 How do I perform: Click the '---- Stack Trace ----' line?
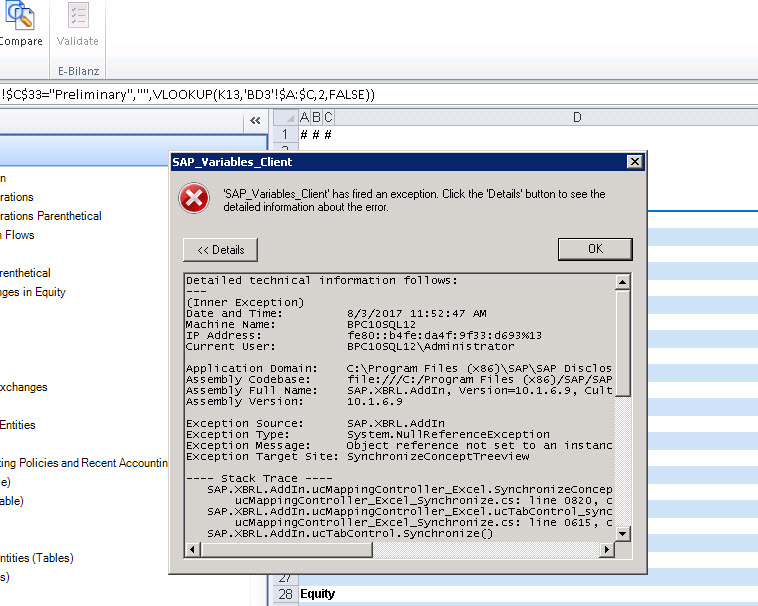tap(260, 478)
